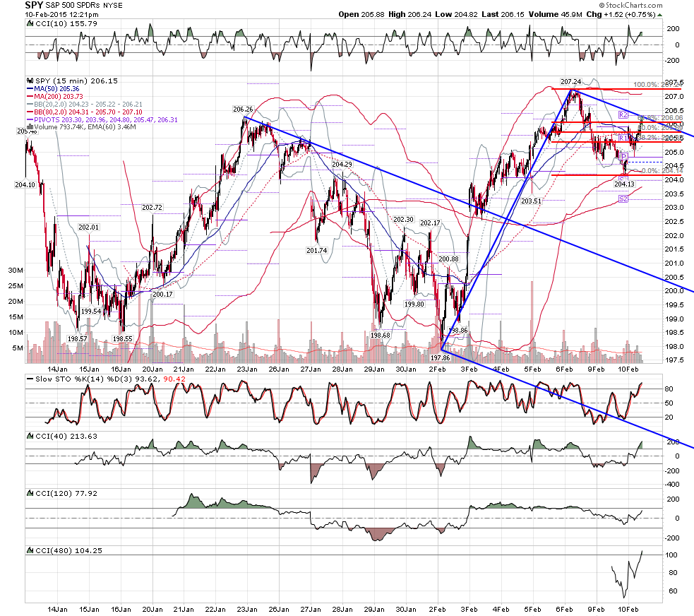The width and height of the screenshot is (694, 616).
Task: Click the CCI(10) indicator panel icon
Action: (x=30, y=23)
